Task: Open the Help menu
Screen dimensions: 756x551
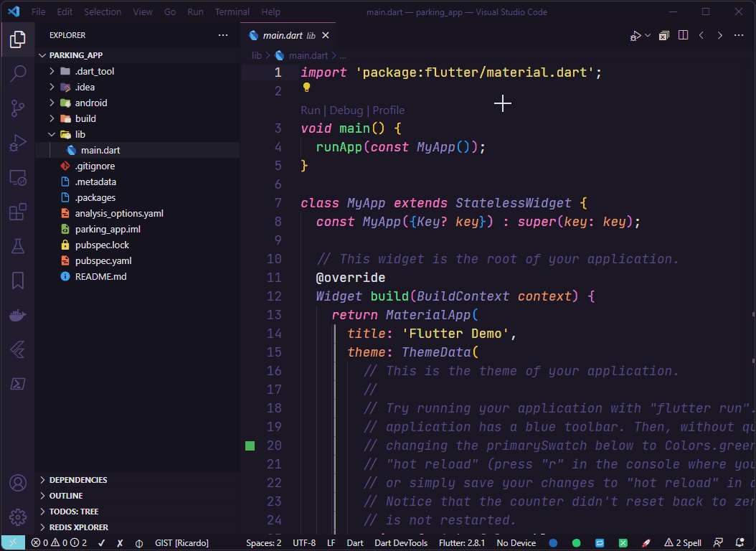Action: (x=270, y=11)
